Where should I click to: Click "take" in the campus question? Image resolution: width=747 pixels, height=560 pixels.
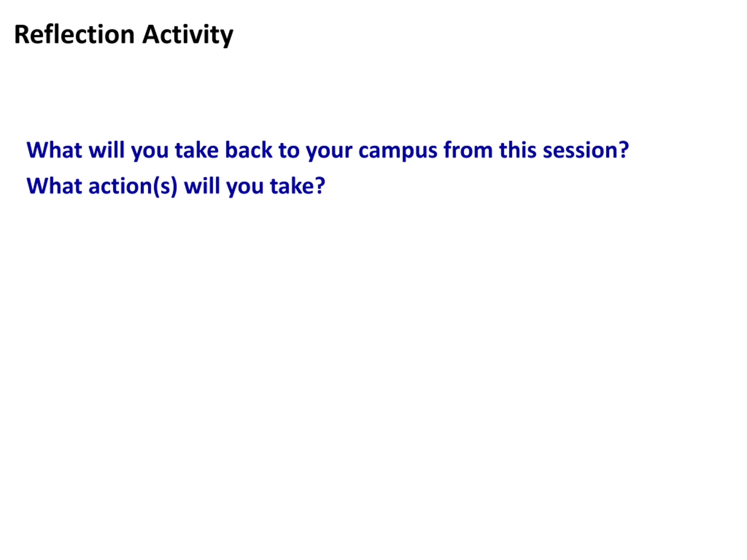coord(197,150)
